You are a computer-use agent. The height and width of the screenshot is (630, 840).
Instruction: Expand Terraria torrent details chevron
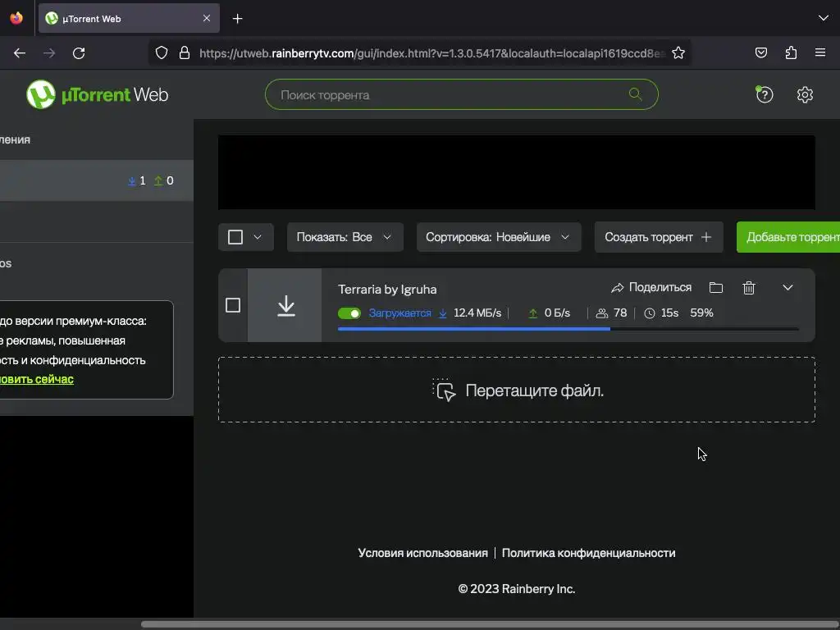click(x=787, y=288)
